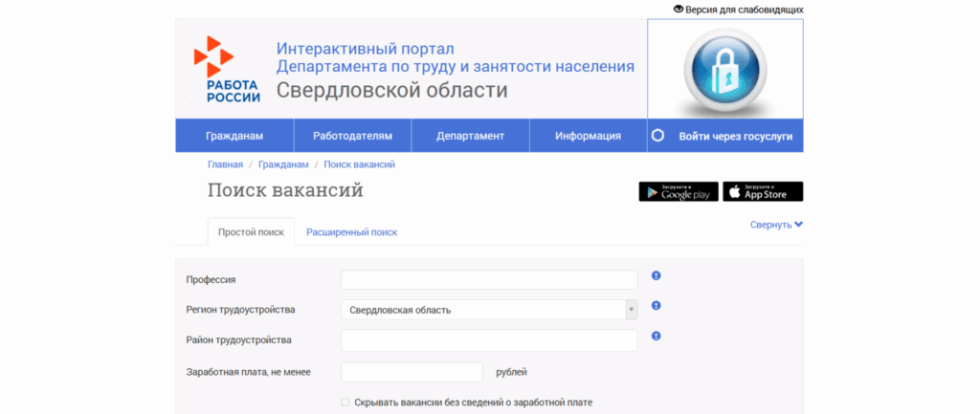Screen dimensions: 980x414
Task: Click into the Профессия input field
Action: coord(489,280)
